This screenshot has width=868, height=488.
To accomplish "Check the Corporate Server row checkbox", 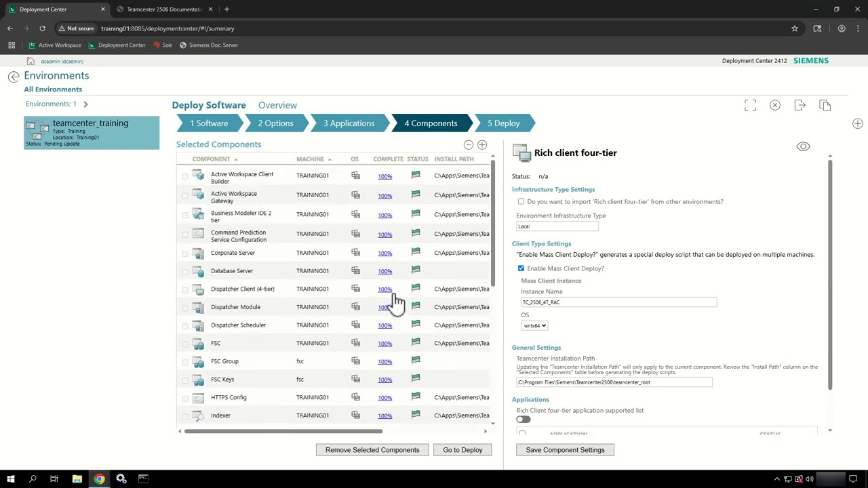I will [x=185, y=253].
